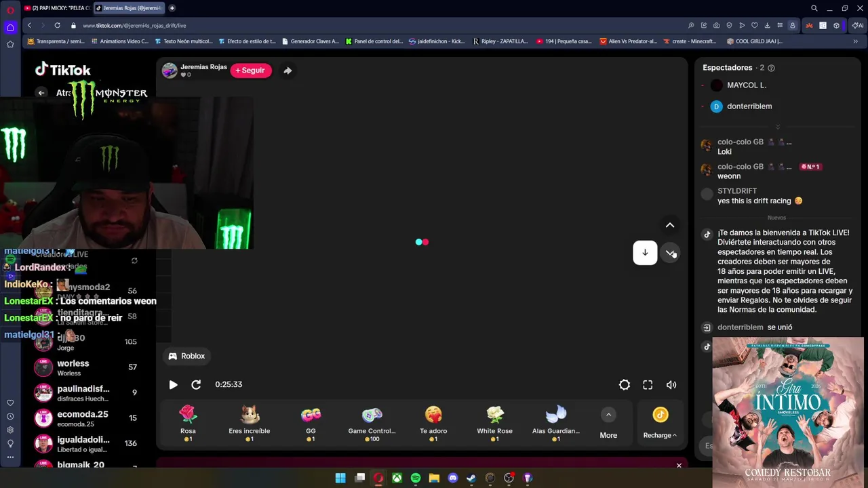Open Opera downloads icon in toolbar
This screenshot has height=488, width=868.
pyautogui.click(x=767, y=25)
